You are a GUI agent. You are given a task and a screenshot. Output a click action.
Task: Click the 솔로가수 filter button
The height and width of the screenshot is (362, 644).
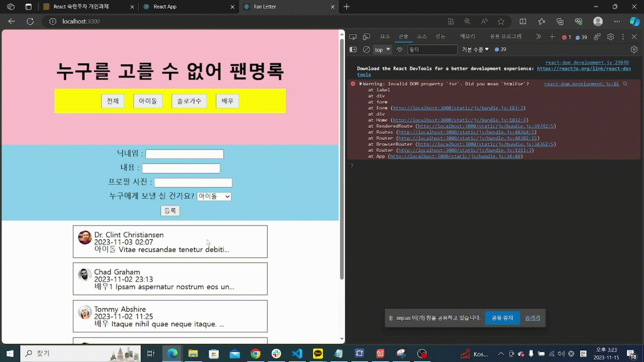coord(189,101)
